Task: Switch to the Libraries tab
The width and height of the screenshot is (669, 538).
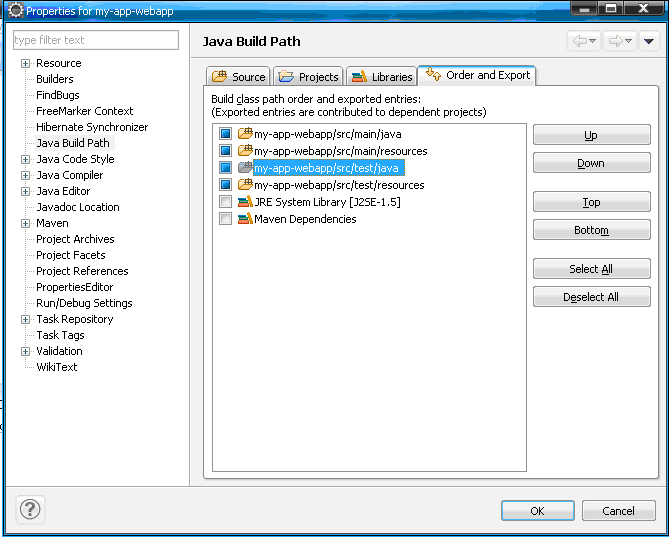Action: 382,76
